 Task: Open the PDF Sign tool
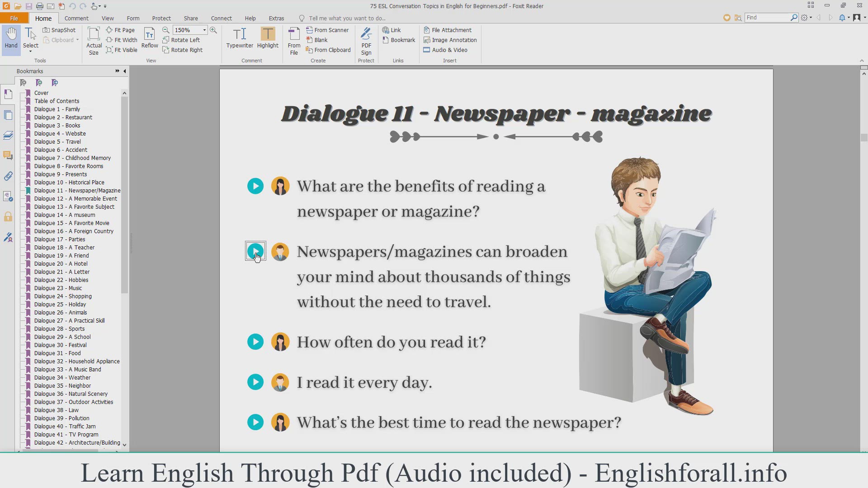click(366, 41)
